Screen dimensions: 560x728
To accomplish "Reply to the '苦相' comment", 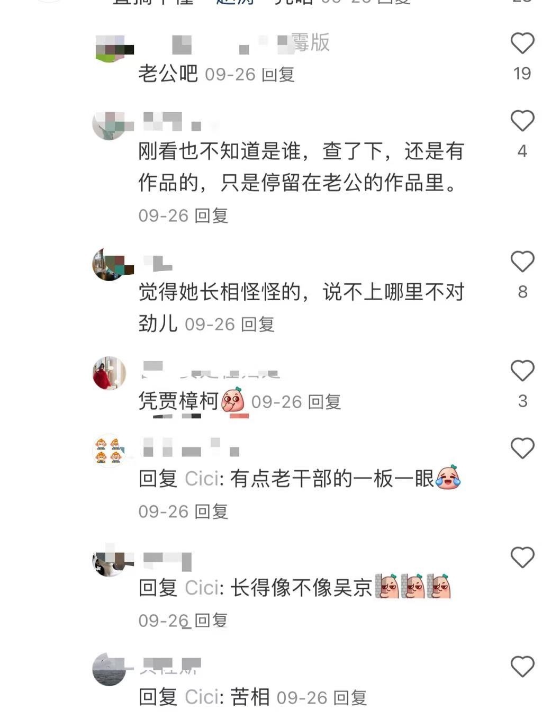I will click(350, 698).
